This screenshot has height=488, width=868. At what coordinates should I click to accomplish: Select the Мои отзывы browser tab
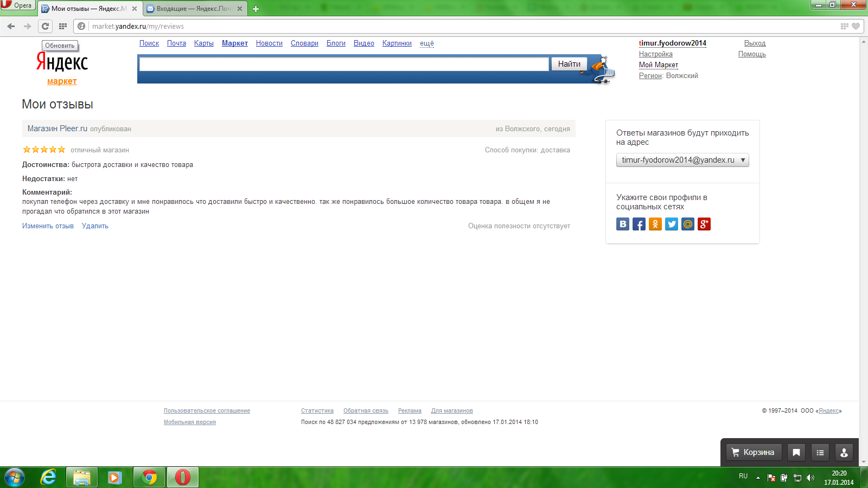tap(90, 9)
